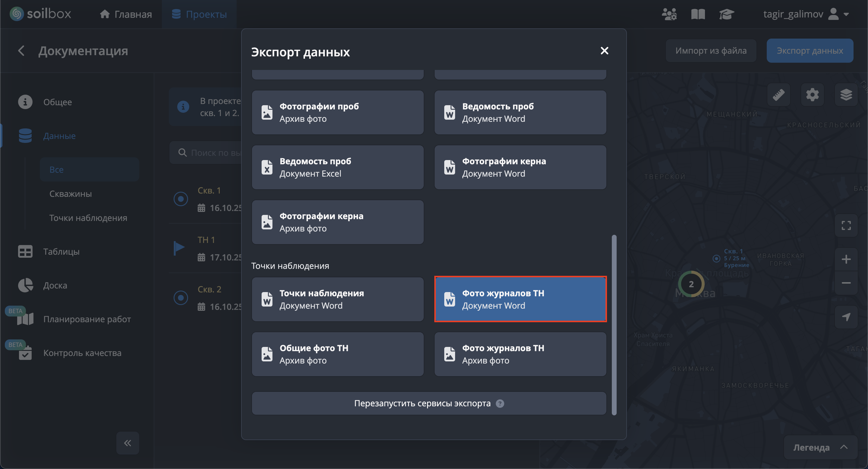
Task: Collapse the left sidebar
Action: pyautogui.click(x=127, y=443)
